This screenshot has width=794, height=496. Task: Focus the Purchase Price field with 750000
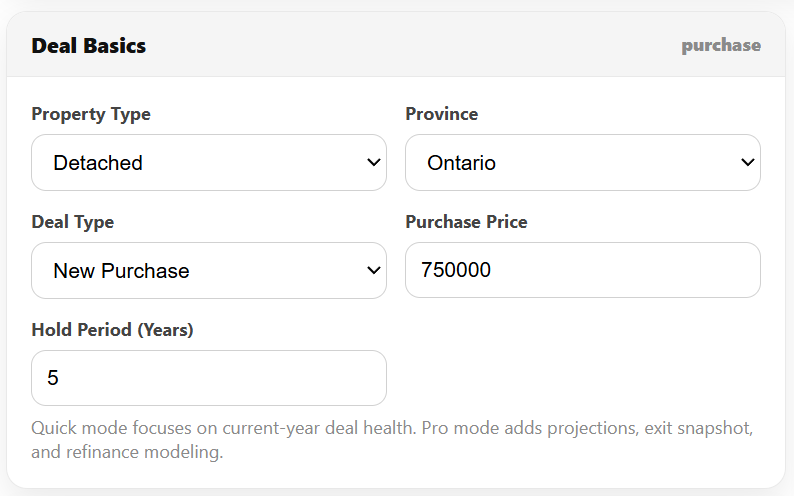(582, 270)
